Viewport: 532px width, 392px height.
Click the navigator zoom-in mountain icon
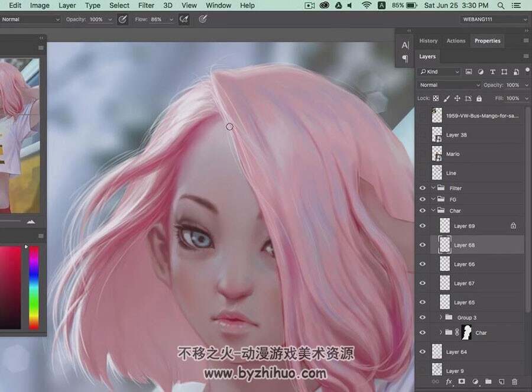pos(31,222)
